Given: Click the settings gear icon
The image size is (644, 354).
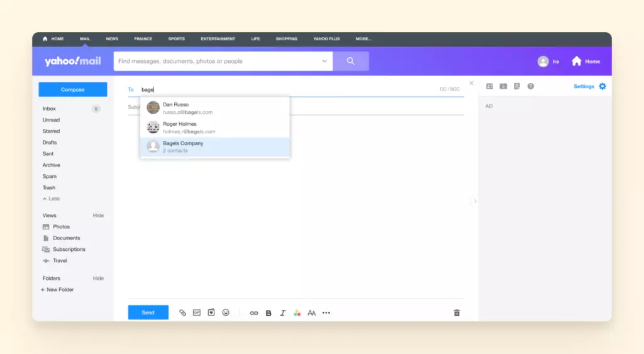Looking at the screenshot, I should pyautogui.click(x=602, y=86).
